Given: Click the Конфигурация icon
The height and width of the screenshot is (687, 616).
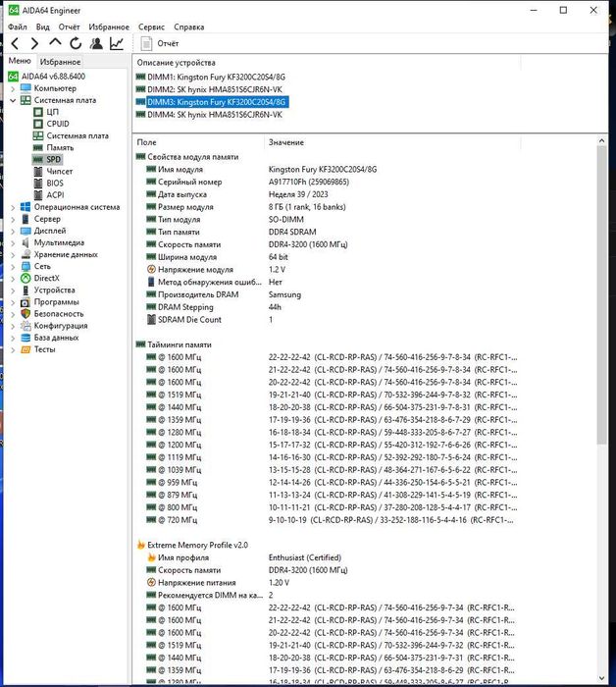Looking at the screenshot, I should 26,326.
